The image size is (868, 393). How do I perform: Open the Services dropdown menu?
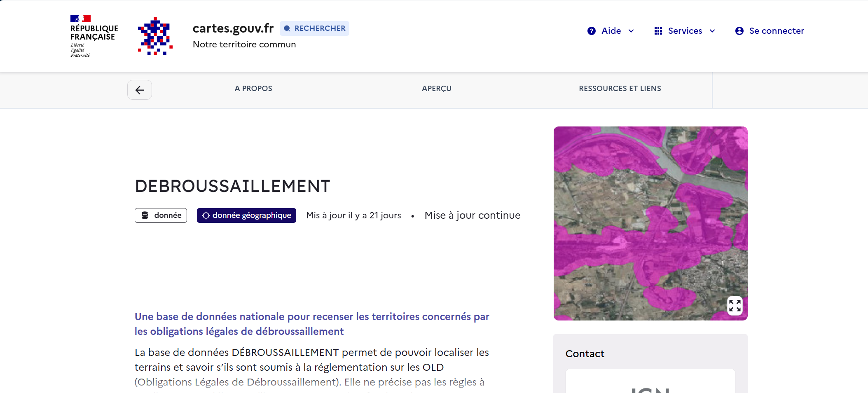[x=685, y=31]
